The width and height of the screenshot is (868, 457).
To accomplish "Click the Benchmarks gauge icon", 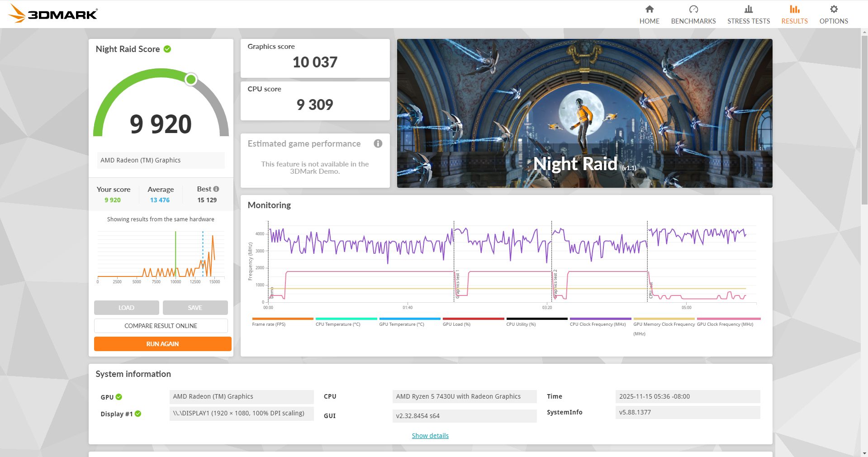I will [693, 9].
